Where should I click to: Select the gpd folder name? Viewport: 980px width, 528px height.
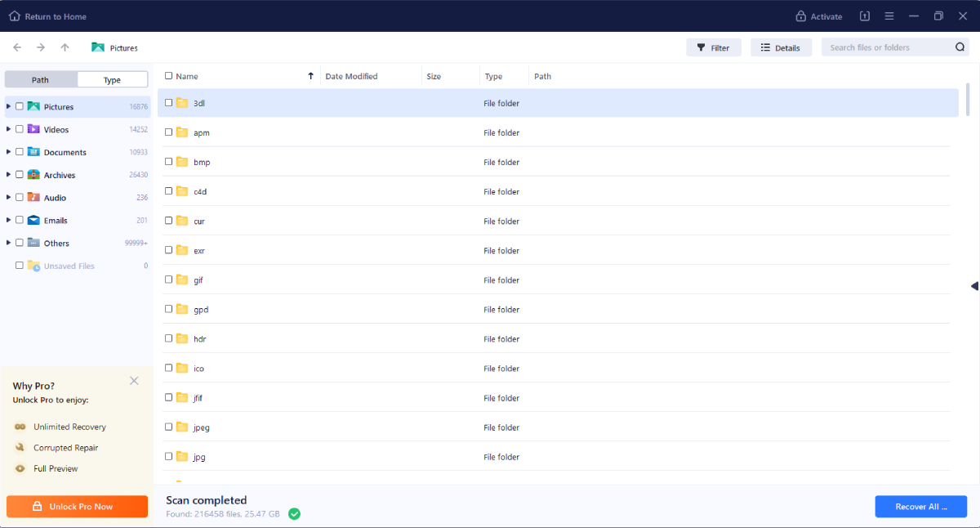click(x=201, y=309)
